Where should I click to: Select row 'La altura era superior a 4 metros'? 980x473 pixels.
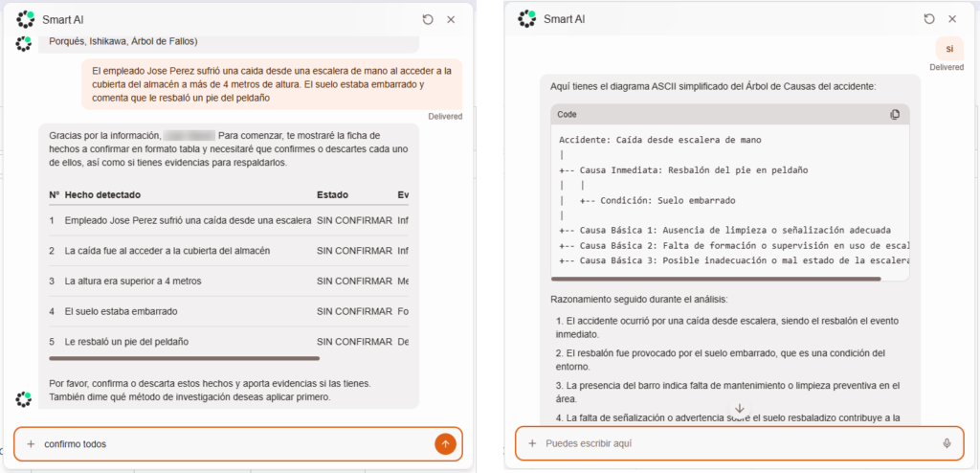(228, 281)
